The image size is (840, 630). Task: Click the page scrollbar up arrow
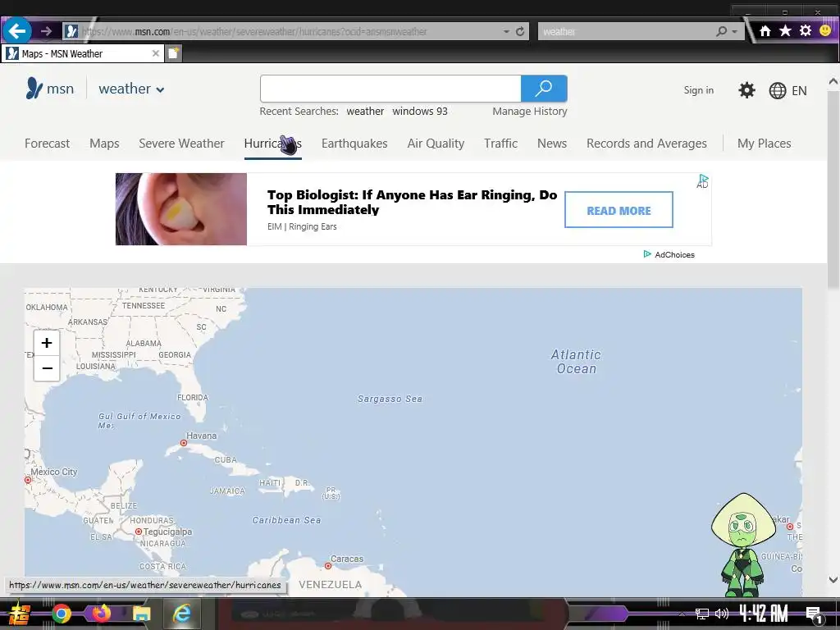833,81
